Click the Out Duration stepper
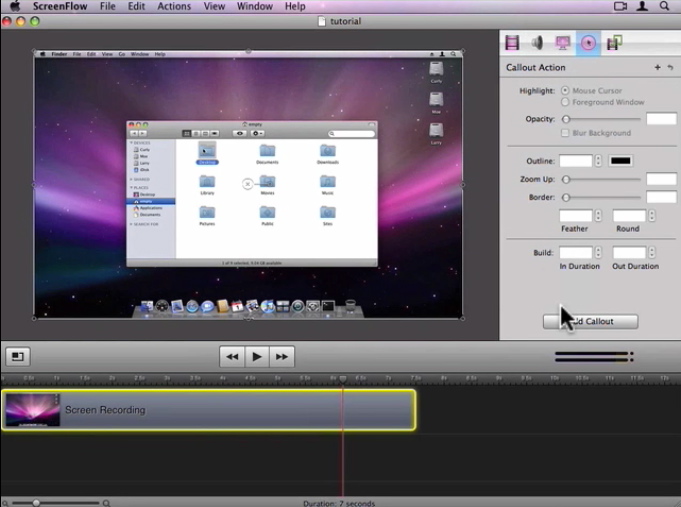This screenshot has height=507, width=681. (x=651, y=252)
